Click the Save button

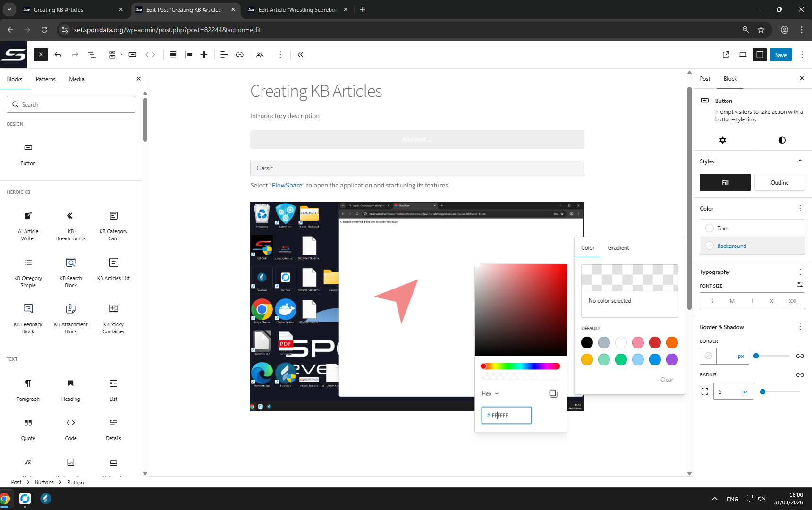pyautogui.click(x=780, y=55)
